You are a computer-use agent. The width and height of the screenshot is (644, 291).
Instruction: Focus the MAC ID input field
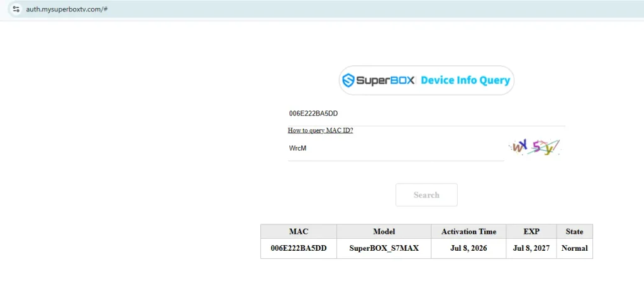click(426, 114)
